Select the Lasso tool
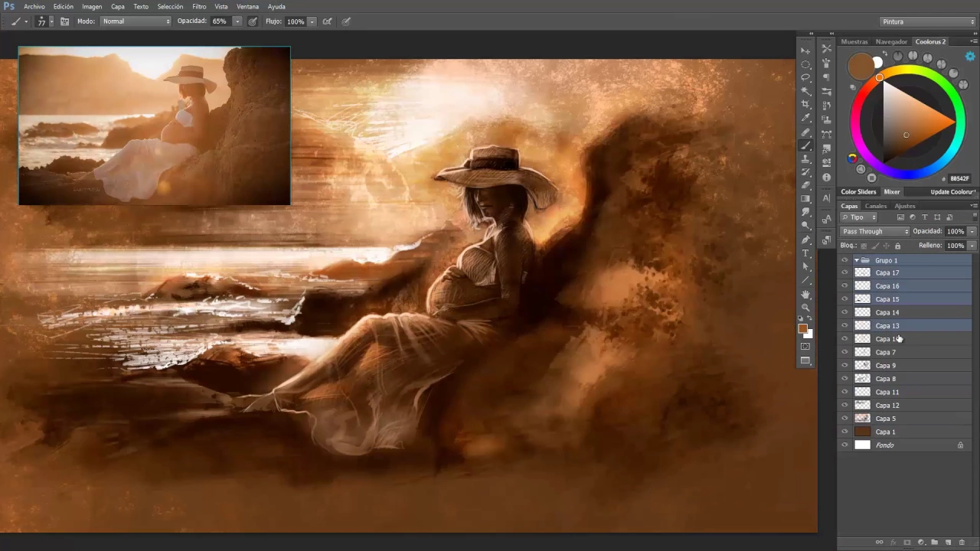Image resolution: width=980 pixels, height=551 pixels. (805, 77)
